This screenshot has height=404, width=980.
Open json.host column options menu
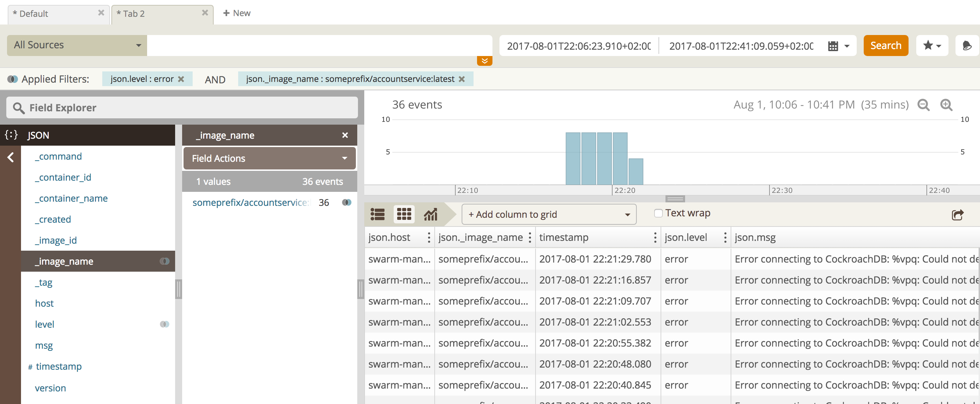point(429,237)
